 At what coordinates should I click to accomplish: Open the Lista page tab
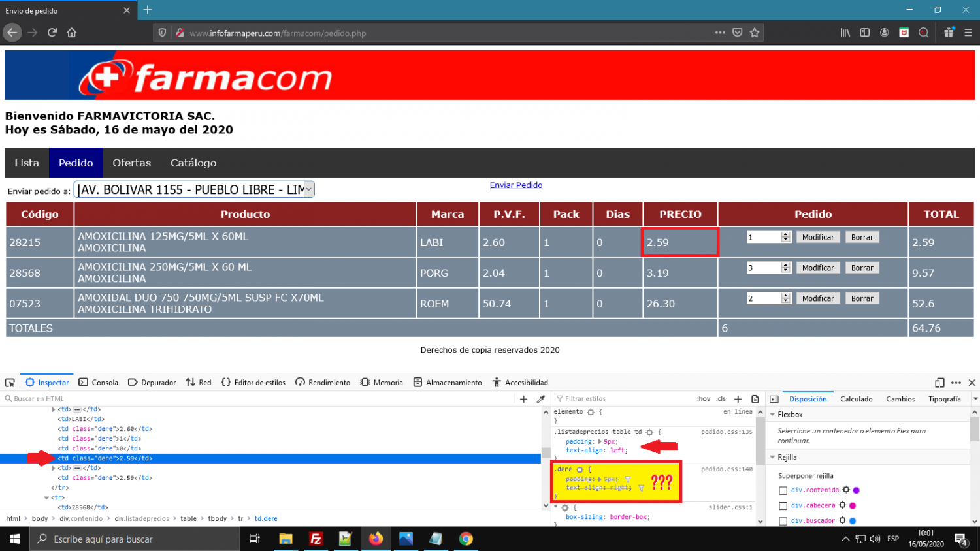(27, 163)
